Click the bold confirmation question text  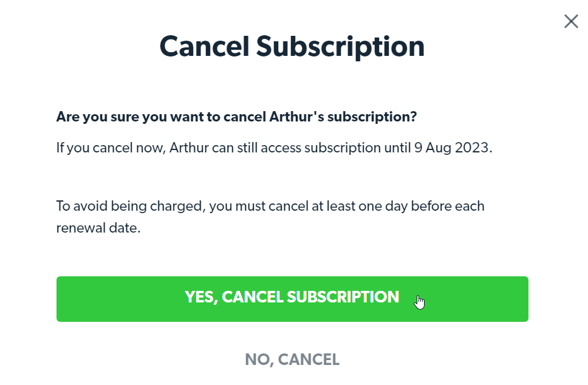coord(236,117)
